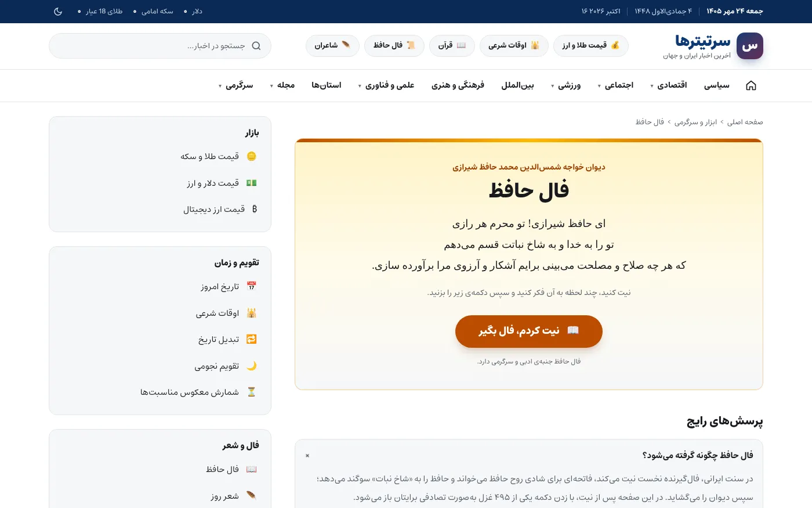Click the book icon beside sidebar فال حافظ
Image resolution: width=812 pixels, height=508 pixels.
(x=251, y=469)
